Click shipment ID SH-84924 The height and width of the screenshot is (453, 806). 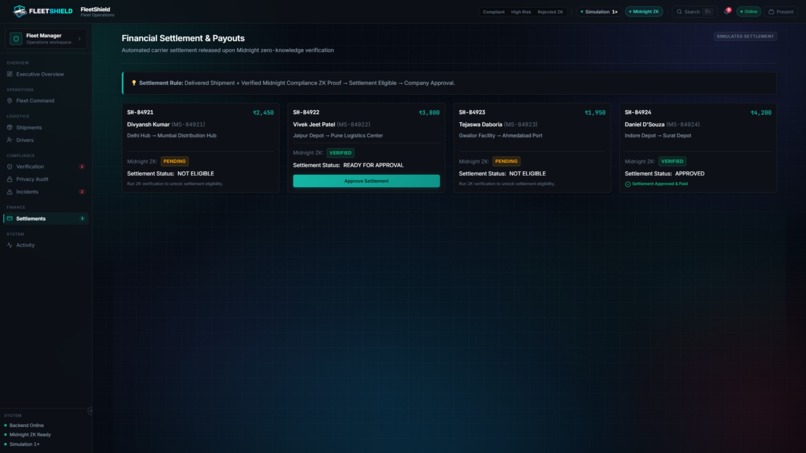(638, 112)
